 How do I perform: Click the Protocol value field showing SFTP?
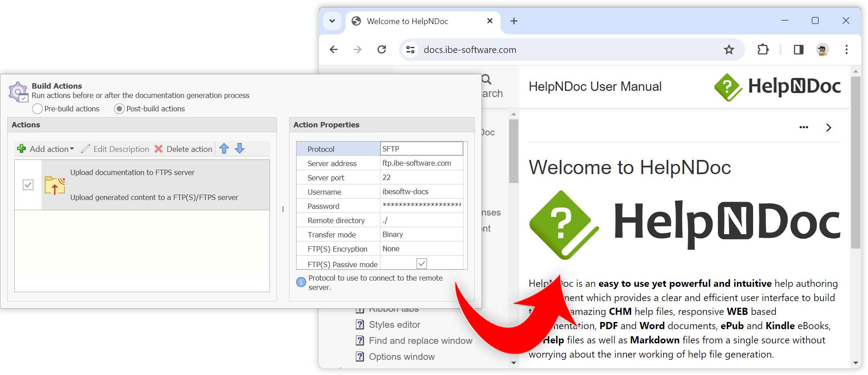pyautogui.click(x=421, y=149)
